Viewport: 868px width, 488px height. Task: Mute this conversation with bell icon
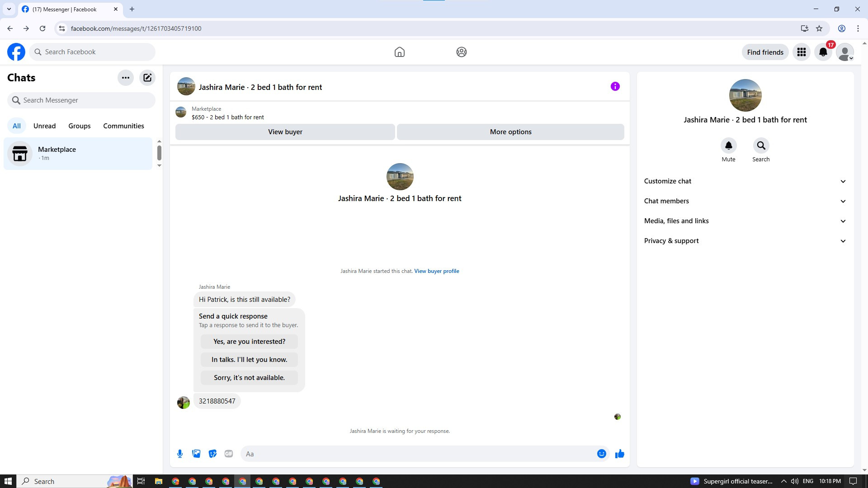click(x=728, y=145)
